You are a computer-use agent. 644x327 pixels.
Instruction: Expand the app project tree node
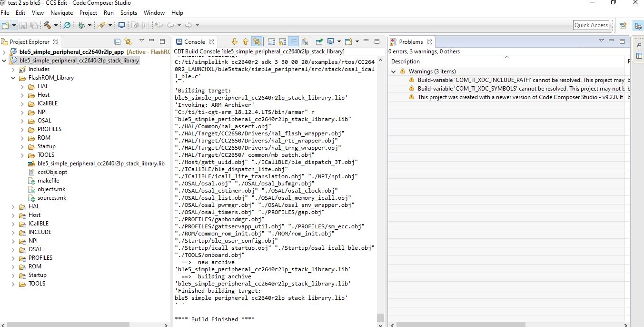[4, 52]
